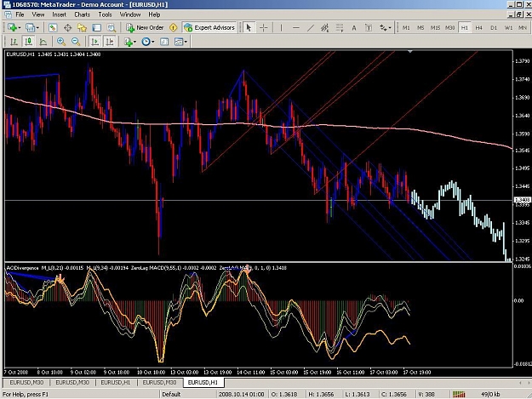Viewport: 532px width, 399px height.
Task: Click the 49/0 kb traffic indicator
Action: (490, 394)
